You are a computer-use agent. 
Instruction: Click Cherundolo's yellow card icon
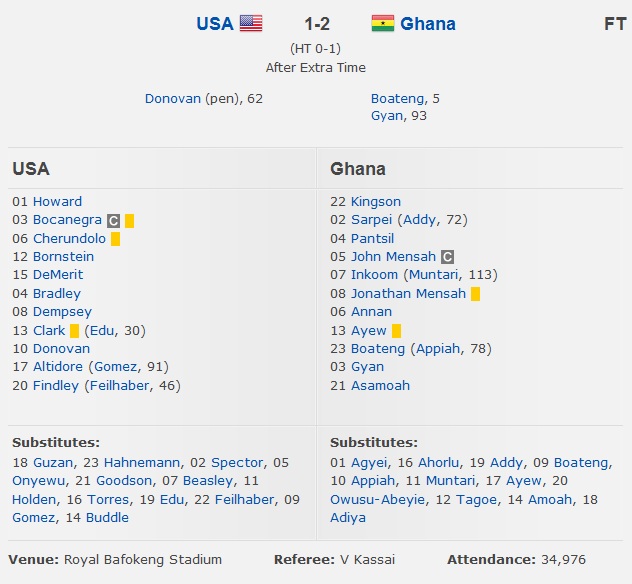[x=115, y=239]
